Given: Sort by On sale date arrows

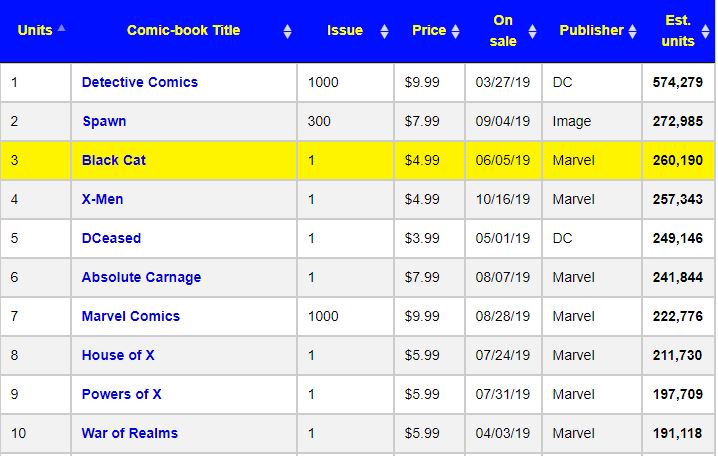Looking at the screenshot, I should tap(532, 31).
